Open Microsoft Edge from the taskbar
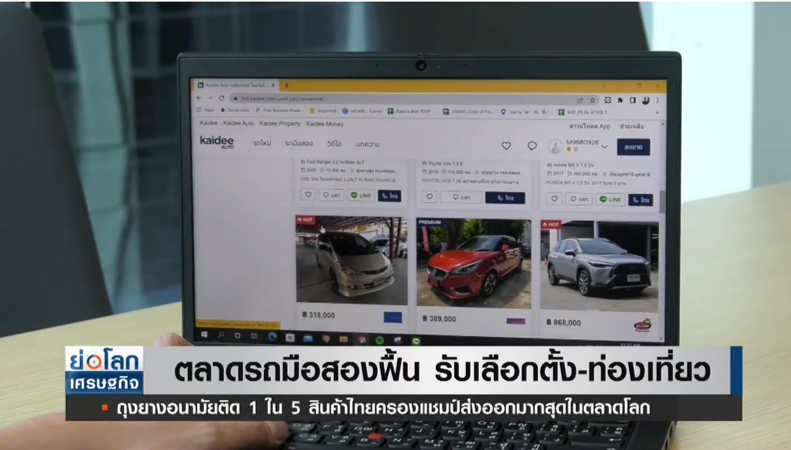The height and width of the screenshot is (450, 791). (x=272, y=336)
